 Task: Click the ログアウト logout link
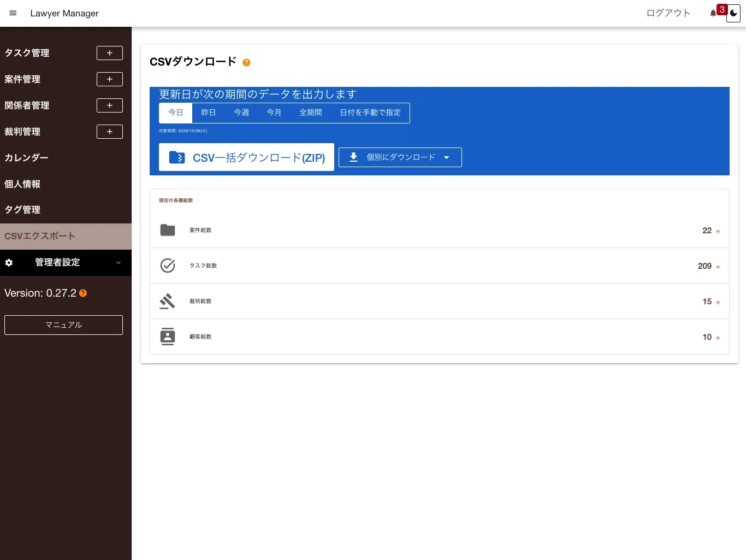[x=668, y=13]
